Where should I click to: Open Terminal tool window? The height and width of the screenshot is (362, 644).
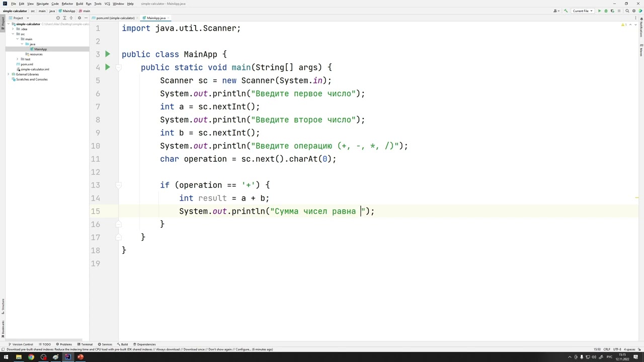click(x=85, y=344)
